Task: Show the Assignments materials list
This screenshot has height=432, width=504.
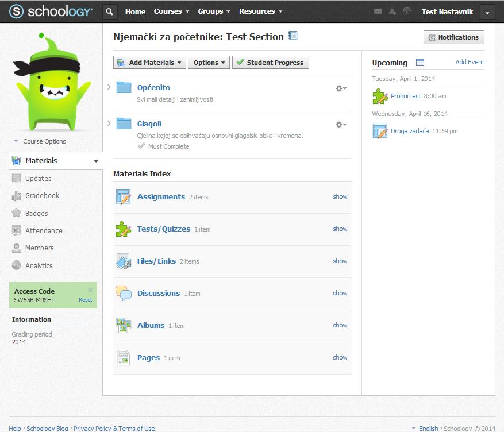Action: click(x=340, y=196)
